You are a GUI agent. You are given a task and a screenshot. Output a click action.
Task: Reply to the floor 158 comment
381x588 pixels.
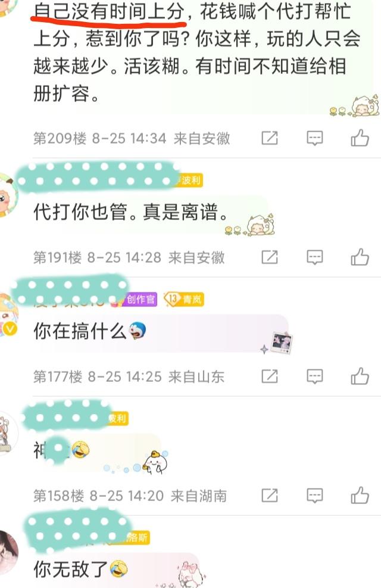(315, 496)
